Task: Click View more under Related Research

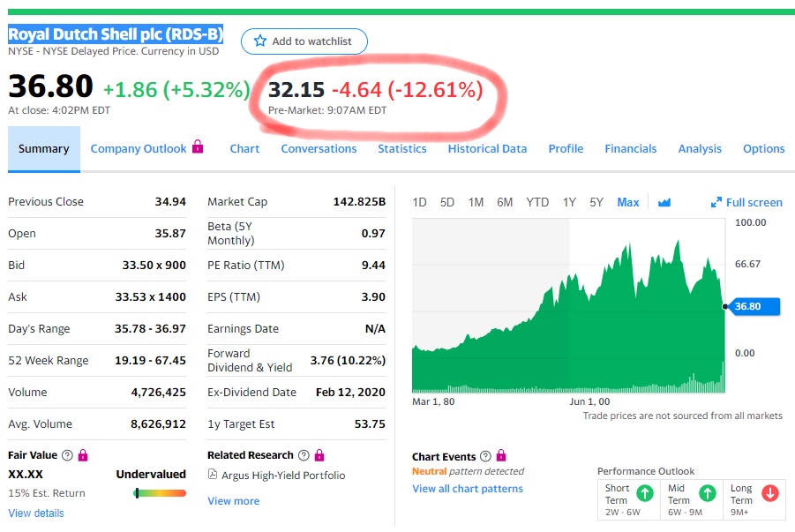Action: 233,500
